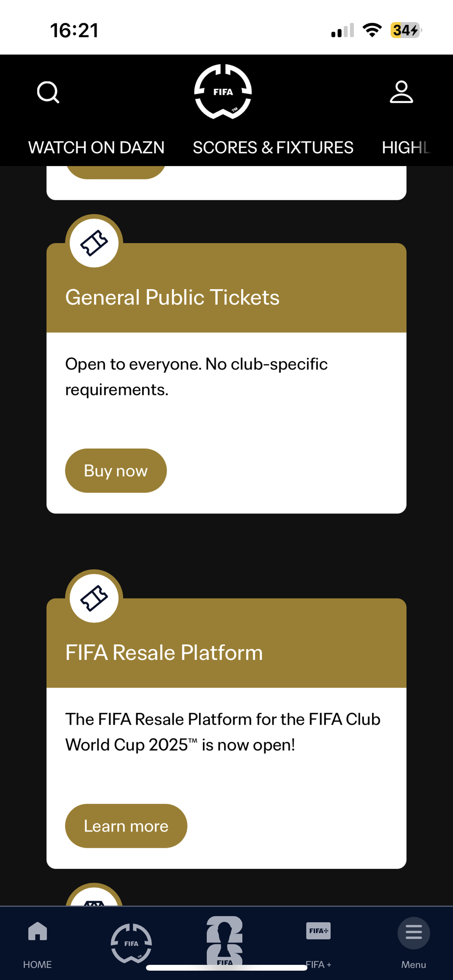Tap the General Public Tickets card heading
Viewport: 453px width, 980px height.
173,297
